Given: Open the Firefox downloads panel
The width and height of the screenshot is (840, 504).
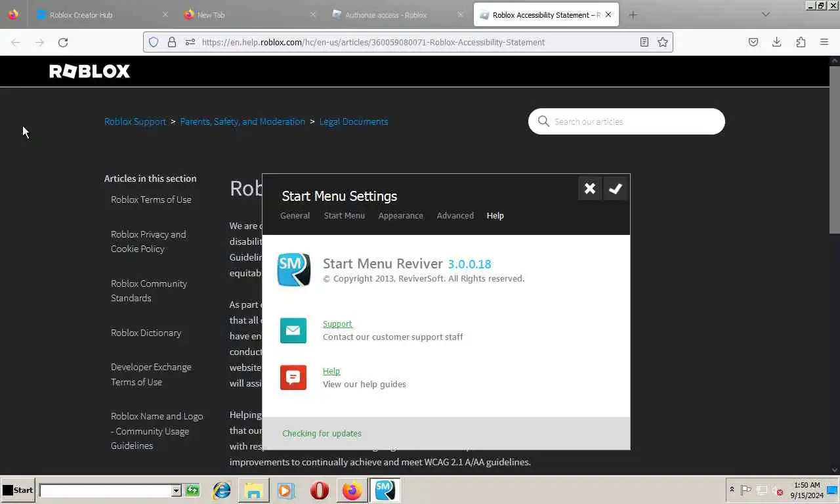Looking at the screenshot, I should click(x=777, y=42).
